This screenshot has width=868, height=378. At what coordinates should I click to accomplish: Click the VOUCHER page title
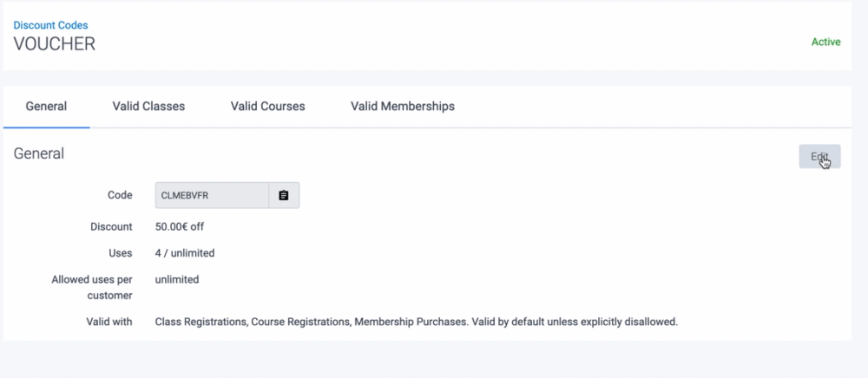click(x=55, y=44)
